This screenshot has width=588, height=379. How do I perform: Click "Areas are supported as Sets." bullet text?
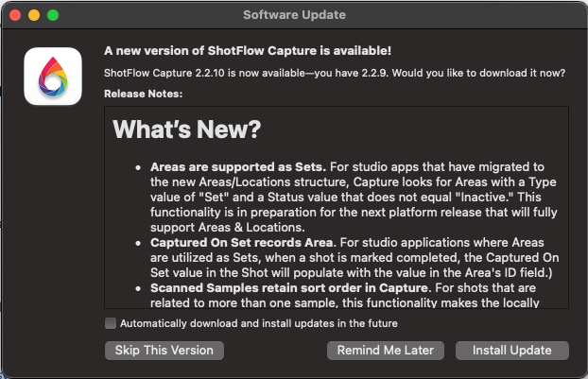click(x=238, y=167)
